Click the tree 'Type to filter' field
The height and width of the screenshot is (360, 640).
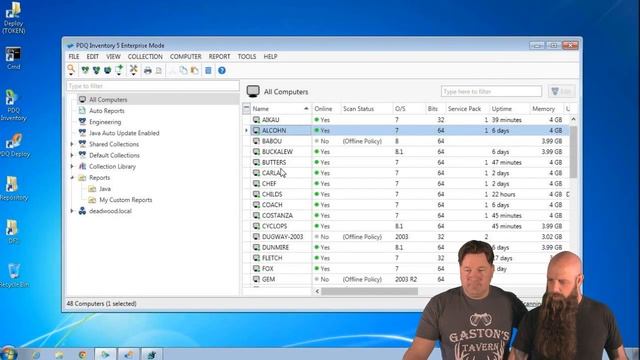tap(153, 86)
